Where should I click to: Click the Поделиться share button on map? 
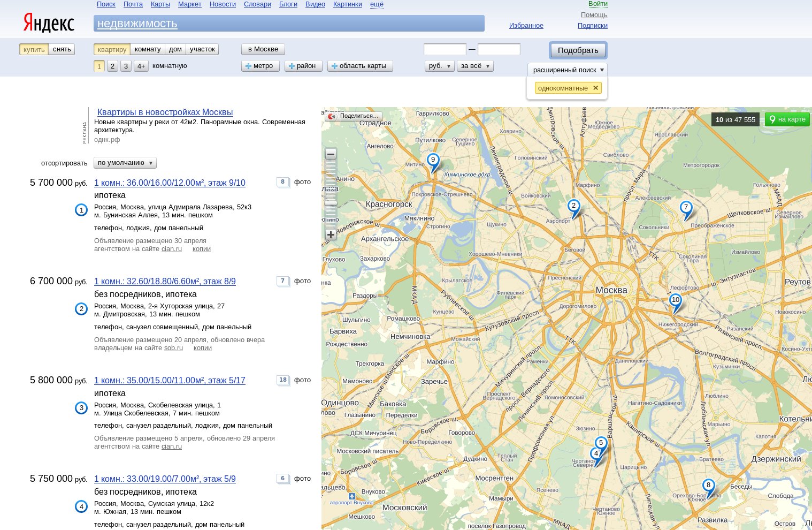[354, 116]
